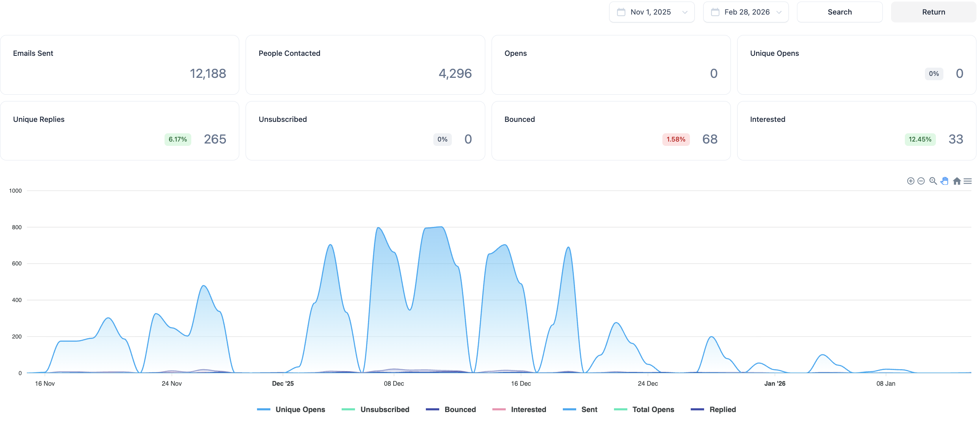Image resolution: width=980 pixels, height=427 pixels.
Task: Click calendar icon in Feb 28, 2026 field
Action: pyautogui.click(x=715, y=12)
